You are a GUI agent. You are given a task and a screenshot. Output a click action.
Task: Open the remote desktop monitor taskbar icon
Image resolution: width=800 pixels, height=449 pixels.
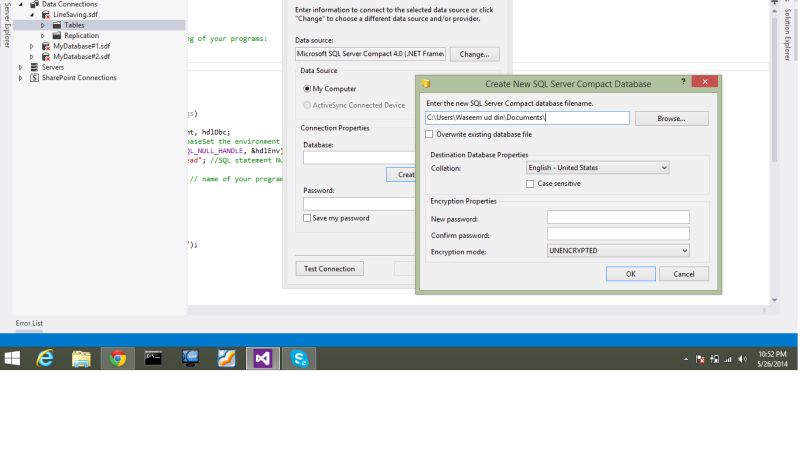coord(190,358)
